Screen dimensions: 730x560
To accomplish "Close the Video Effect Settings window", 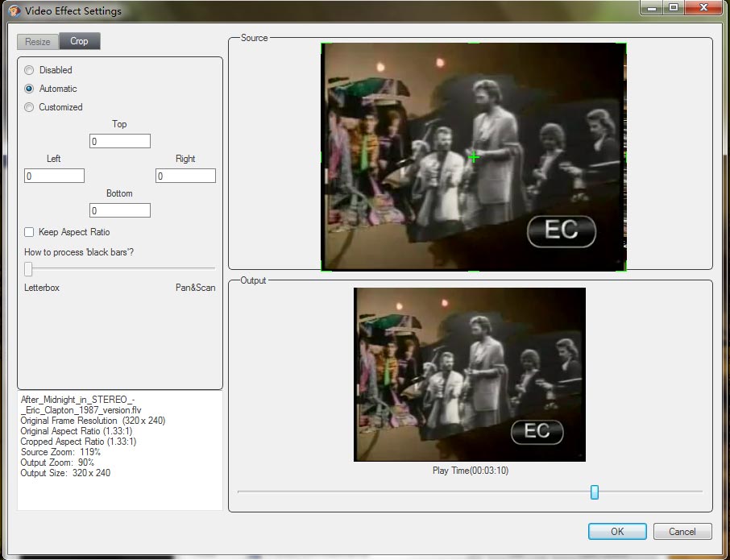I will pos(703,8).
